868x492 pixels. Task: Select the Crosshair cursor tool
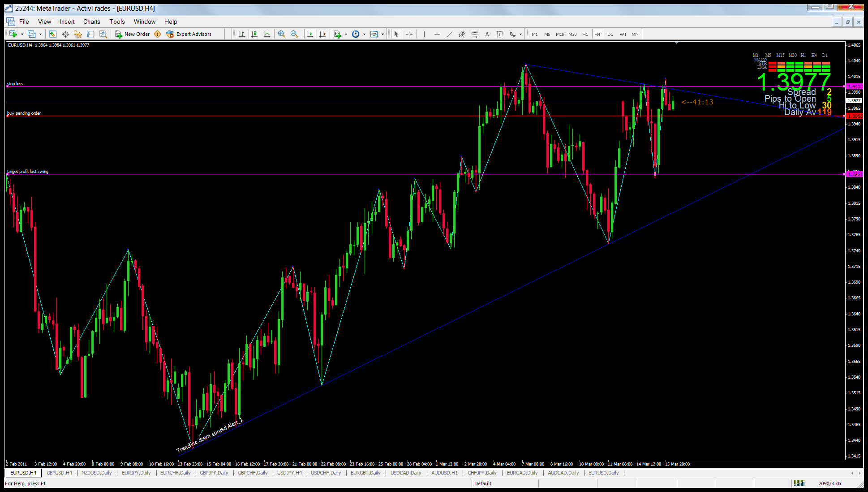pyautogui.click(x=409, y=34)
